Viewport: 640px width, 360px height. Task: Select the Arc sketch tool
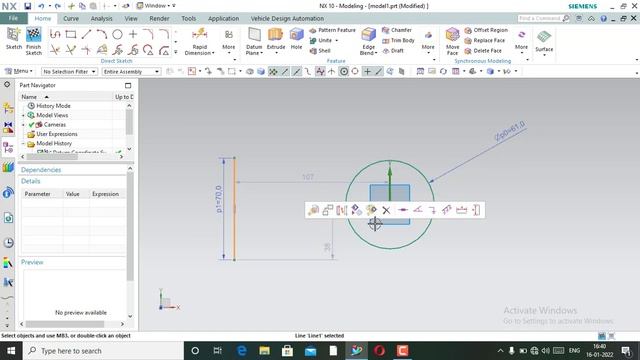102,34
